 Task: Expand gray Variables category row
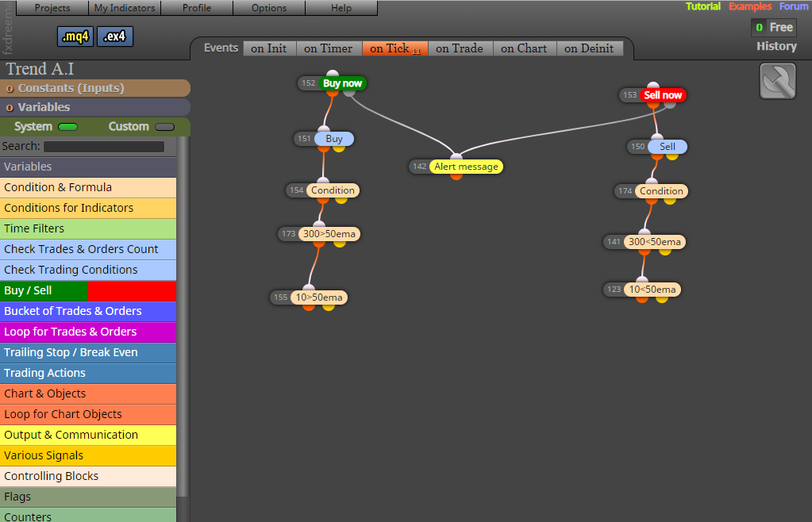[x=88, y=167]
